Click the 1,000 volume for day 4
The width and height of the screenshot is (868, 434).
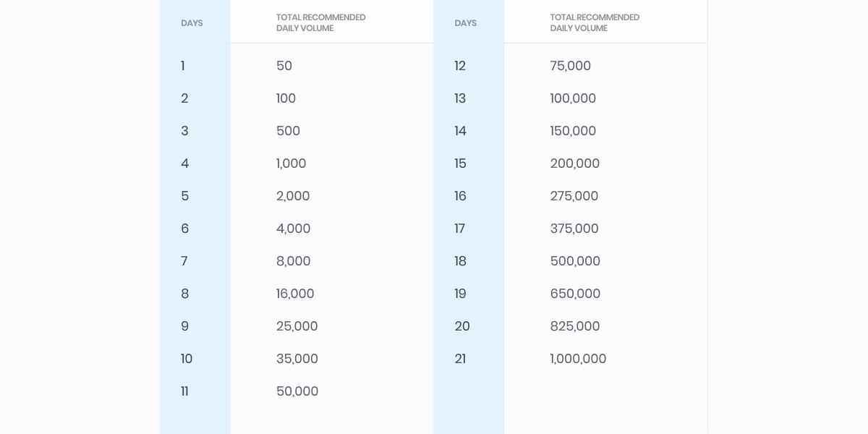pos(291,163)
